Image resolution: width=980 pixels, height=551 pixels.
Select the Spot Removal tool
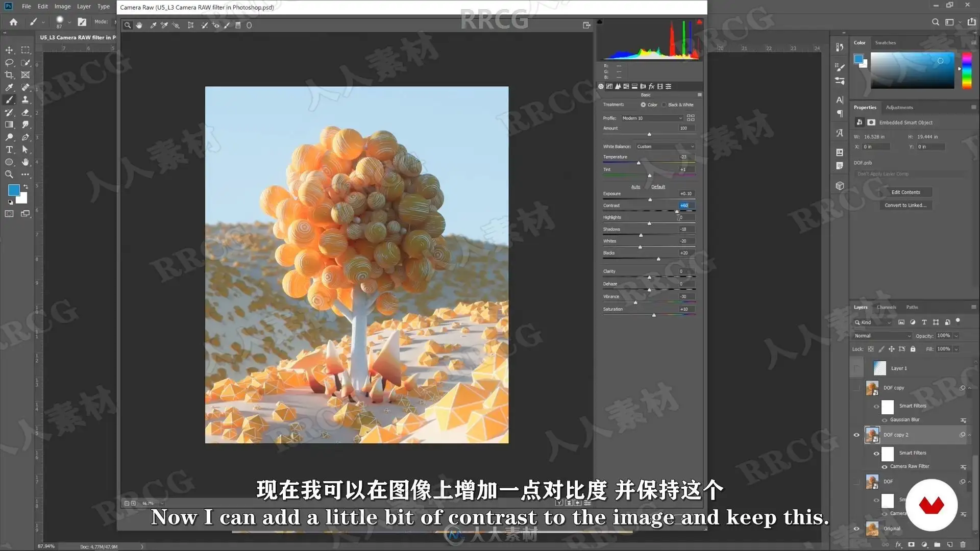point(204,25)
